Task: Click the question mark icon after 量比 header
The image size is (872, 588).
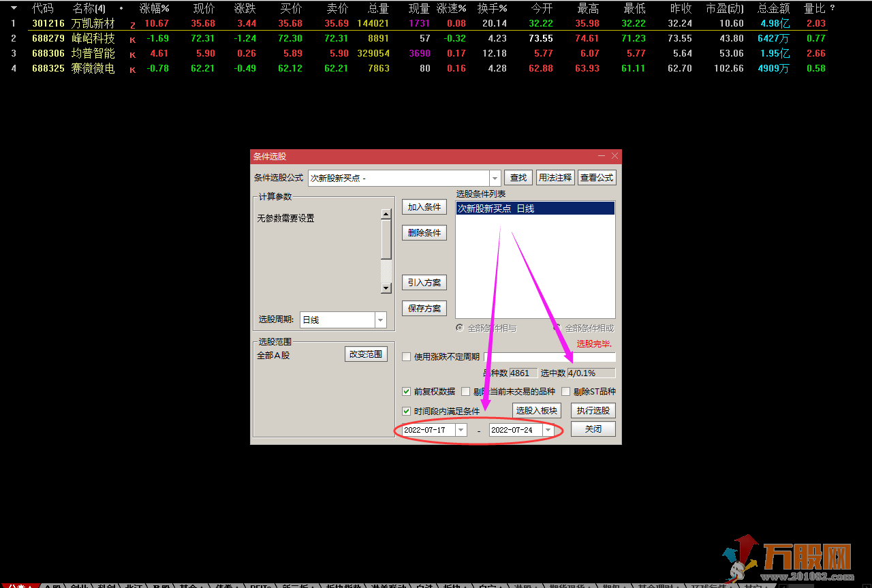Action: 832,8
